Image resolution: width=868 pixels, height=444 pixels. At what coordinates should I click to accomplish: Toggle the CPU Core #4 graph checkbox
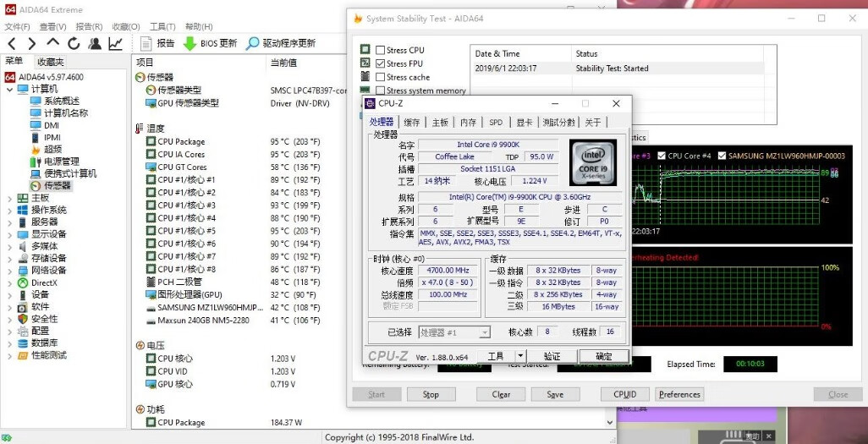[x=661, y=156]
